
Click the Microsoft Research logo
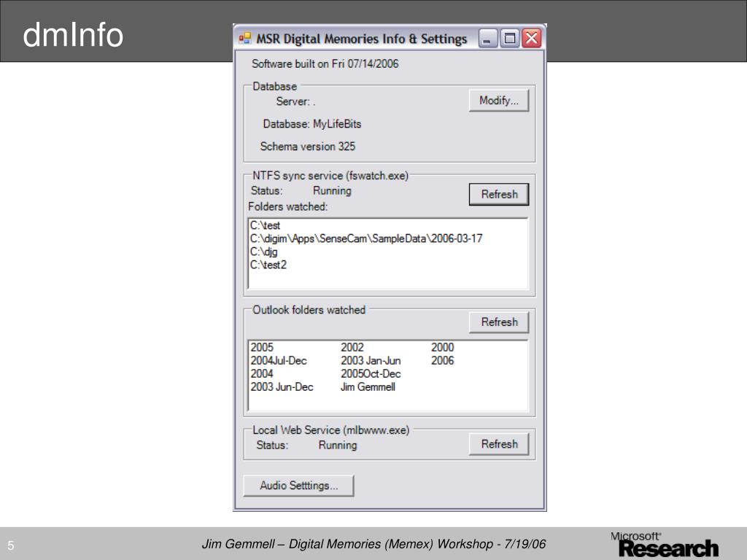pyautogui.click(x=664, y=544)
